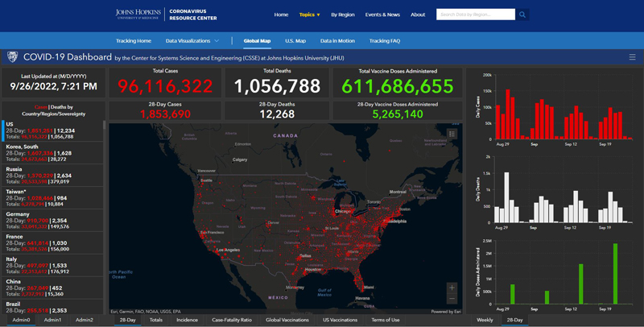Zoom in on the map
644x327 pixels.
[x=452, y=288]
